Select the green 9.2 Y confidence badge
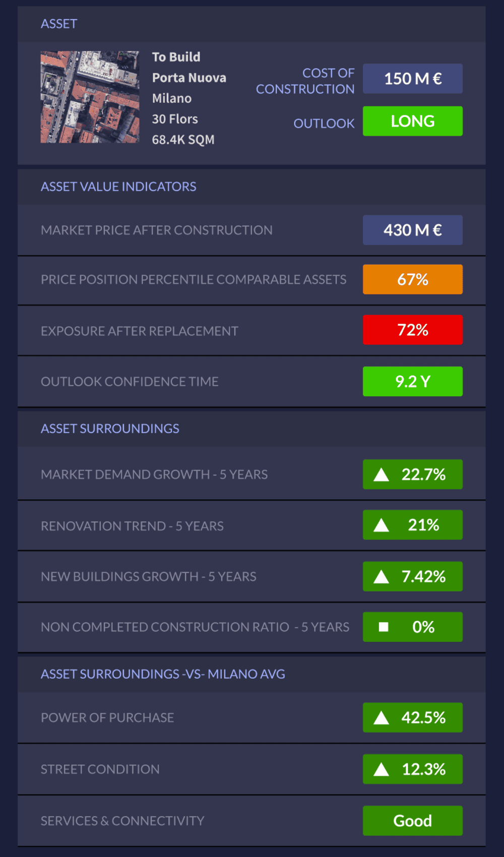The image size is (504, 857). click(x=412, y=382)
